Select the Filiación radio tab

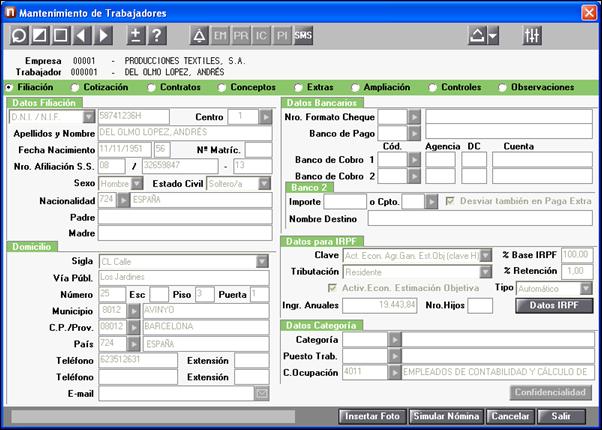pos(9,88)
